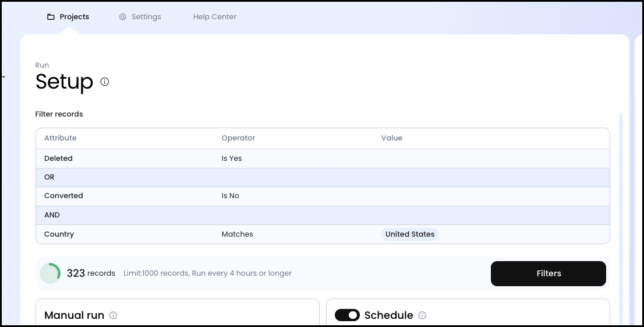Click the Matches operator cell
The height and width of the screenshot is (327, 644).
238,234
